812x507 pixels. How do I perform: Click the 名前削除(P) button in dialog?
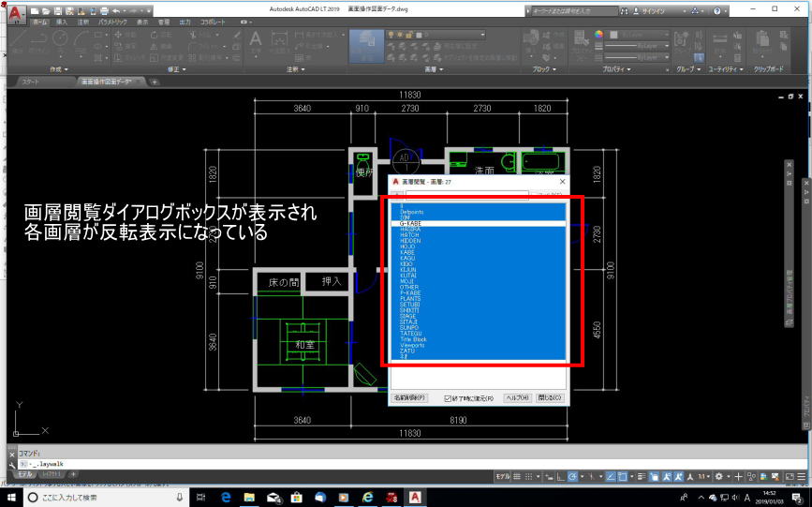[x=409, y=398]
